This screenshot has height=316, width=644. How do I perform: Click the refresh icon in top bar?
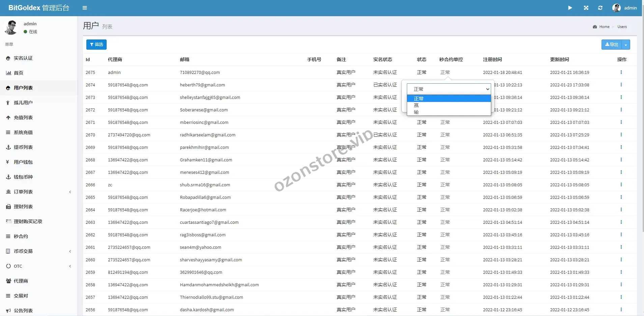(x=600, y=8)
